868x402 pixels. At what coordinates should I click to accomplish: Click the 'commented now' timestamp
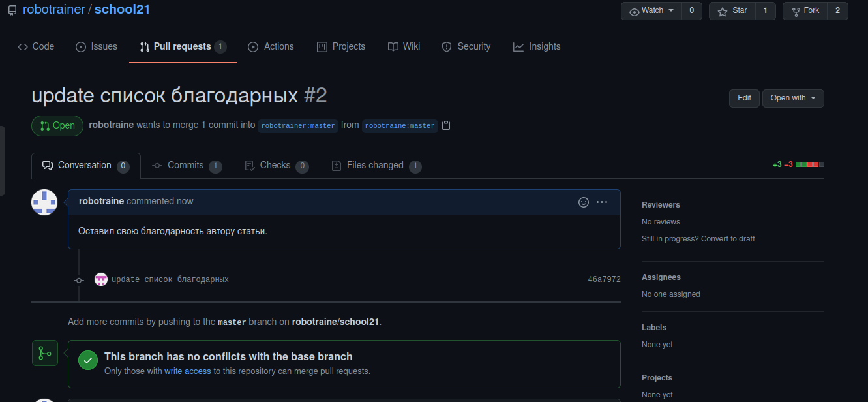[x=160, y=201]
